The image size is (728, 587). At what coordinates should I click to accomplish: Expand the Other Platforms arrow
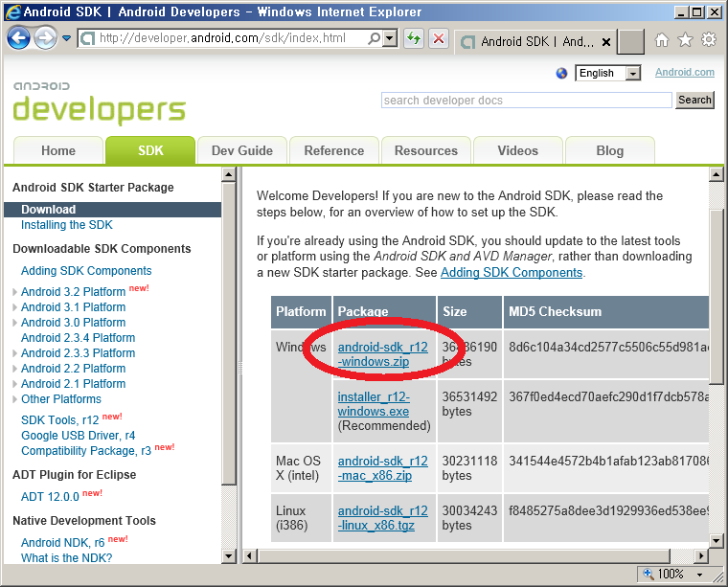click(15, 399)
